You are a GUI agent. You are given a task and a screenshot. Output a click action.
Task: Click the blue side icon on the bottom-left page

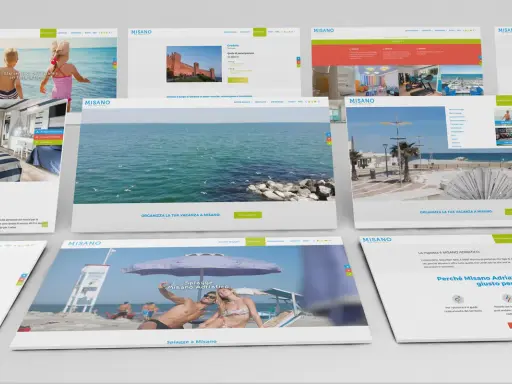pyautogui.click(x=23, y=276)
